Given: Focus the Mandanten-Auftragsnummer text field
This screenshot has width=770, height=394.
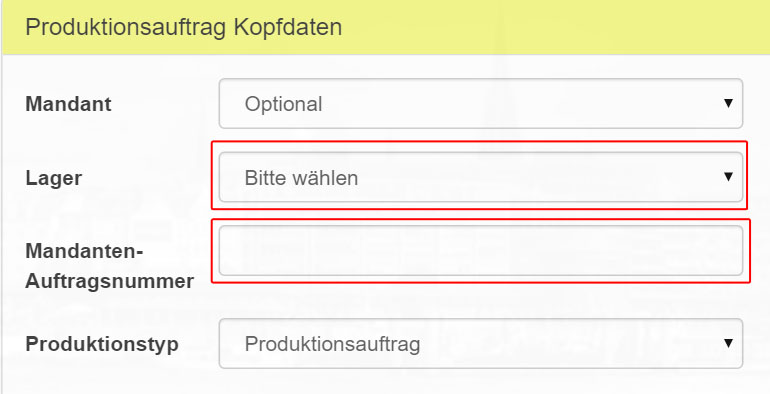Looking at the screenshot, I should tap(481, 251).
